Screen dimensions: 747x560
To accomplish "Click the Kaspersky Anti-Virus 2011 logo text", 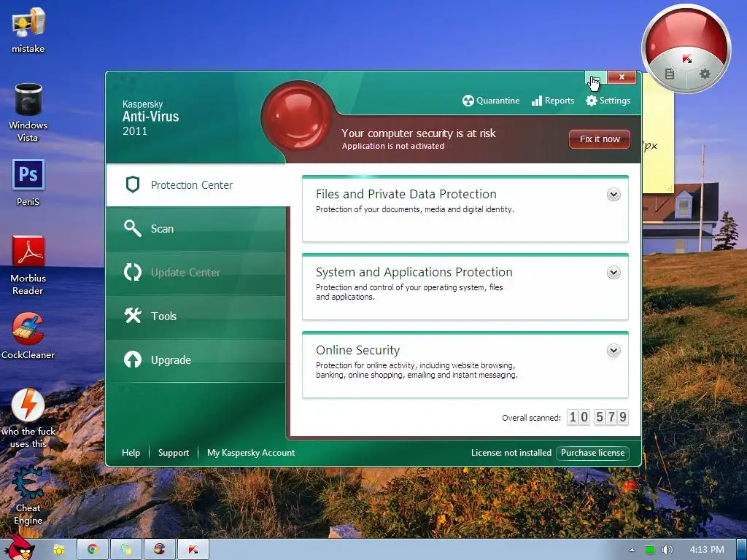I will tap(150, 117).
